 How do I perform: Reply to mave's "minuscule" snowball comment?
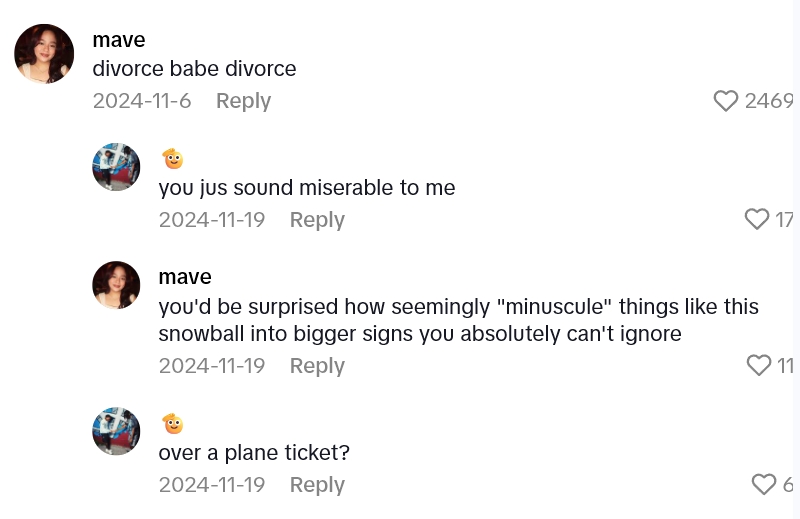pyautogui.click(x=317, y=366)
